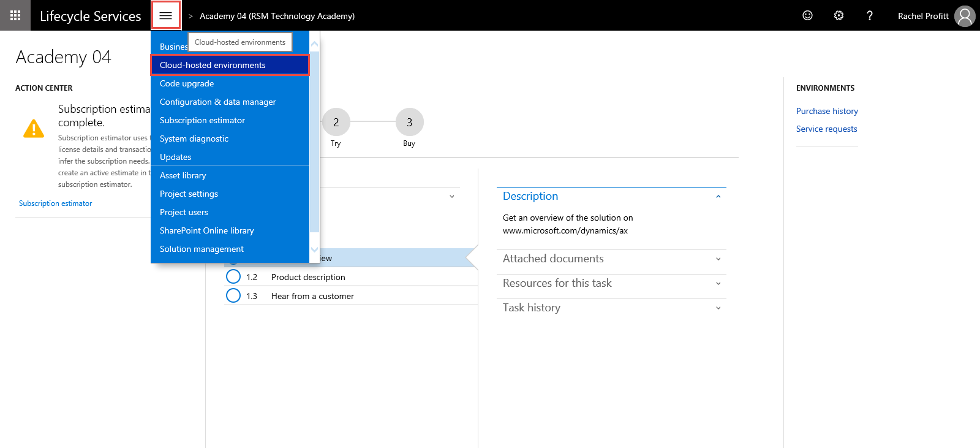This screenshot has height=448, width=980.
Task: Toggle the hamburger navigation menu
Action: pos(165,15)
